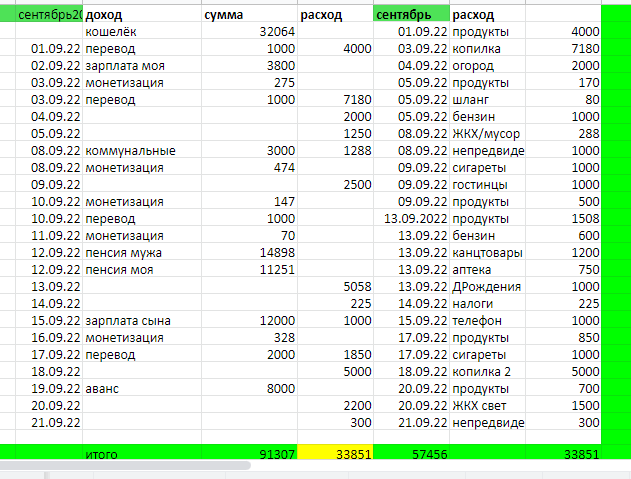The height and width of the screenshot is (479, 631).
Task: Click the value 2500 expense cell
Action: (x=335, y=185)
